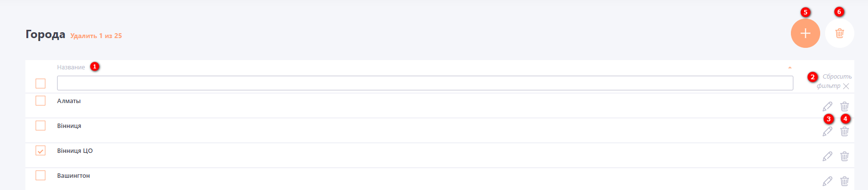Focus the Название filter text field

tap(425, 83)
